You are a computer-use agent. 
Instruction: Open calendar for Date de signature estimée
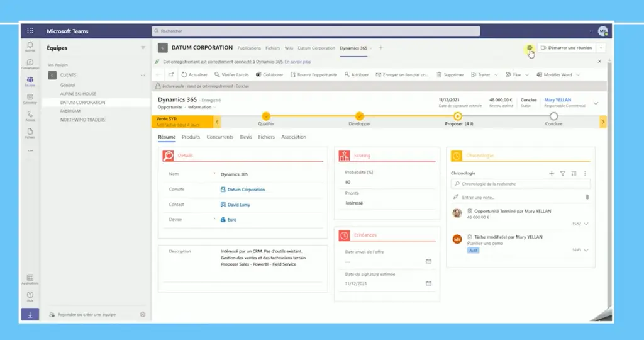pyautogui.click(x=428, y=283)
